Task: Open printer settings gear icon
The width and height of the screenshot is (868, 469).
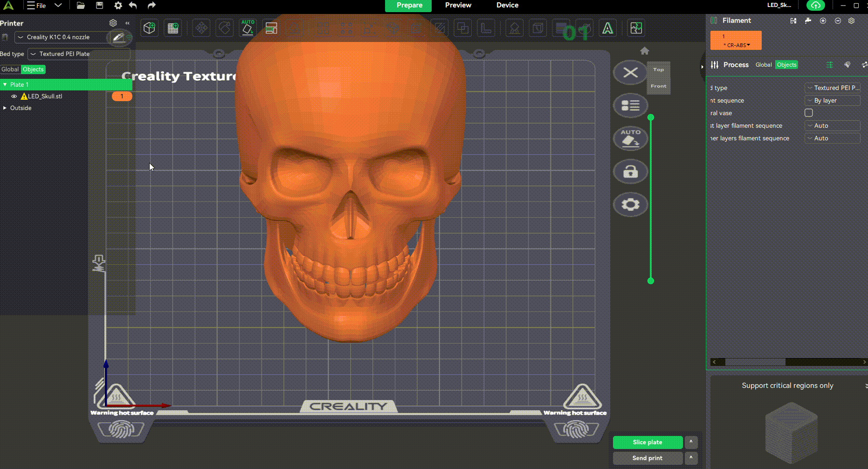Action: [x=113, y=23]
